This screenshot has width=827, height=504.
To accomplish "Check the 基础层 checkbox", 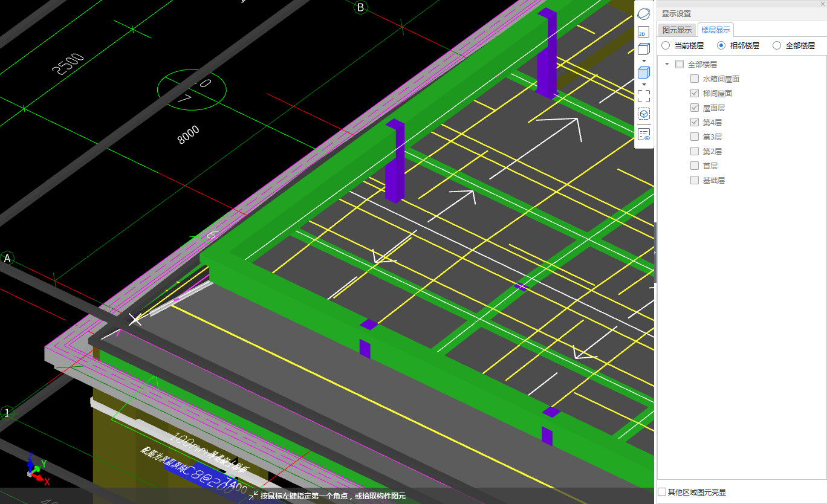I will (695, 180).
